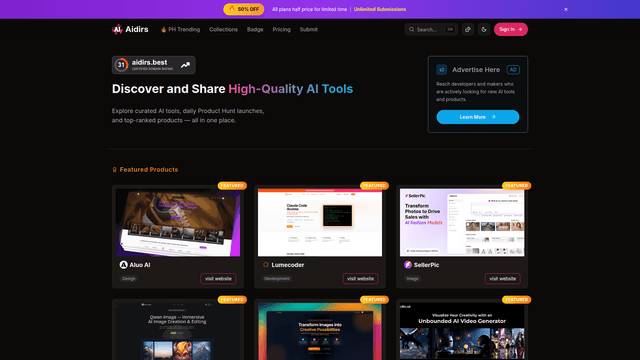Image resolution: width=640 pixels, height=360 pixels.
Task: Open the Unbounded AI Video Generator thumbnail
Action: click(x=462, y=331)
